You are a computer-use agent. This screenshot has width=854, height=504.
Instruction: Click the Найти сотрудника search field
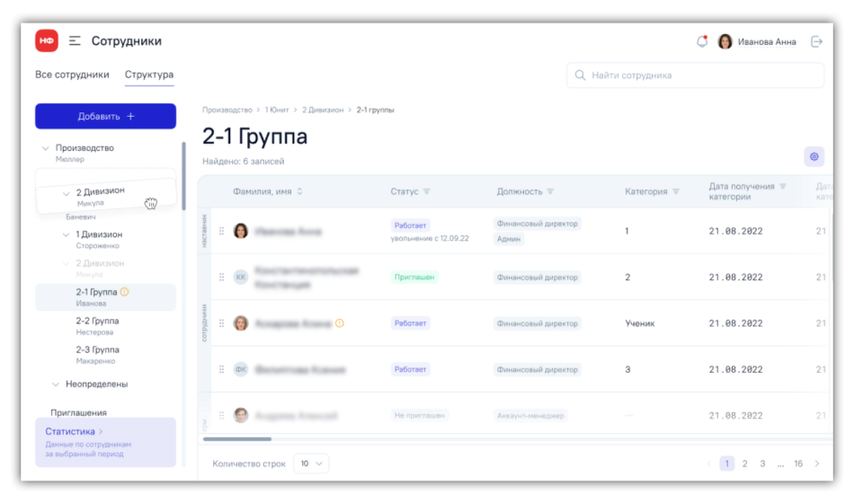click(x=695, y=75)
